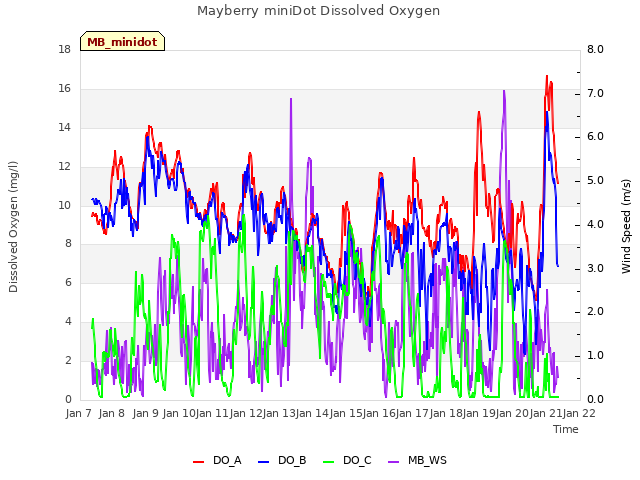Click the Jan 12 date tick label
Viewport: 640px width, 480px height.
(x=245, y=413)
